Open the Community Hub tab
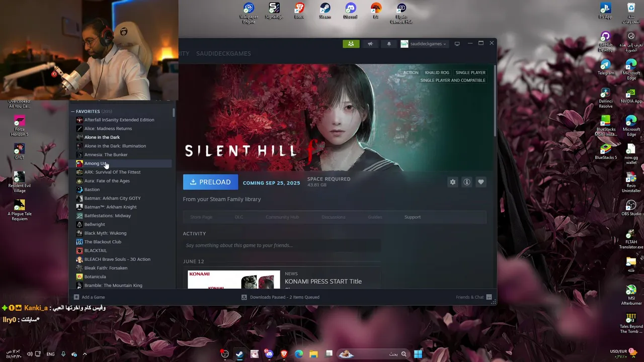The image size is (644, 362). pos(282,217)
